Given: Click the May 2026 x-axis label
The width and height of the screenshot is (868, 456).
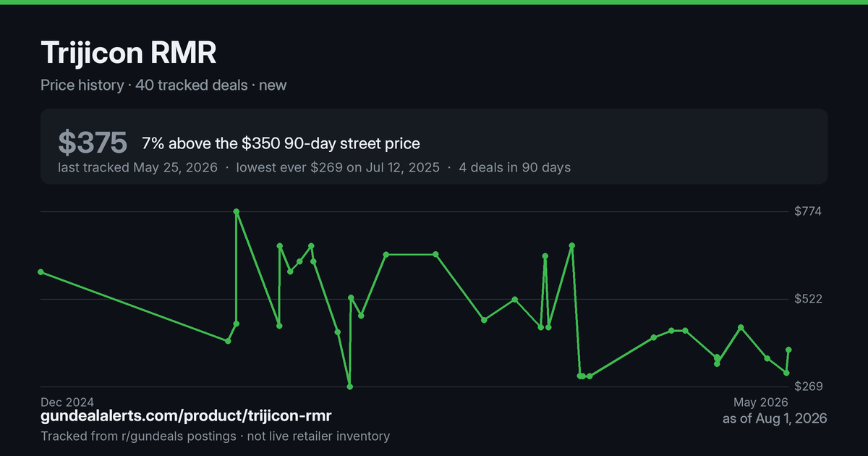Looking at the screenshot, I should point(760,402).
